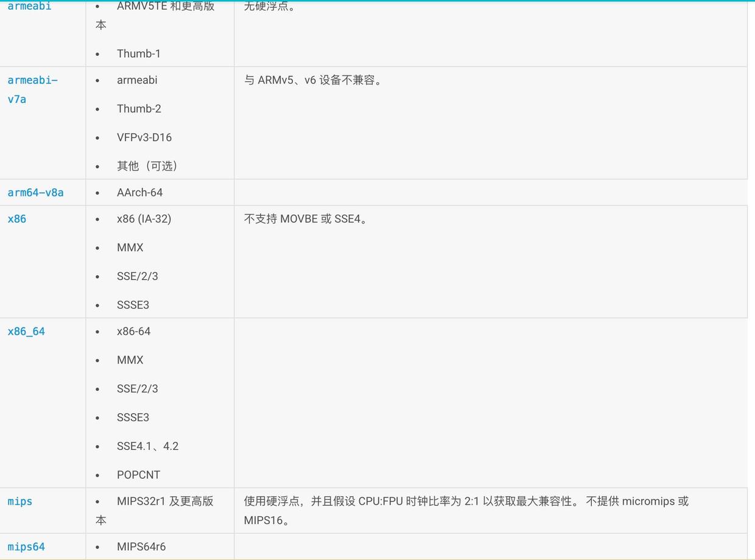Click the MIPS64r6 list item
Image resolution: width=755 pixels, height=560 pixels.
tap(141, 547)
